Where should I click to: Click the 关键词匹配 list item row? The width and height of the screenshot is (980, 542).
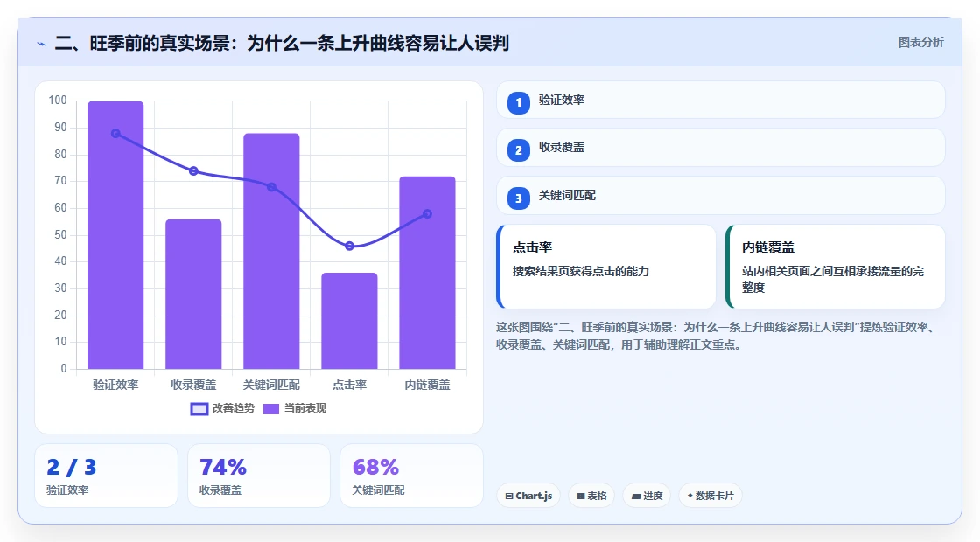click(721, 196)
